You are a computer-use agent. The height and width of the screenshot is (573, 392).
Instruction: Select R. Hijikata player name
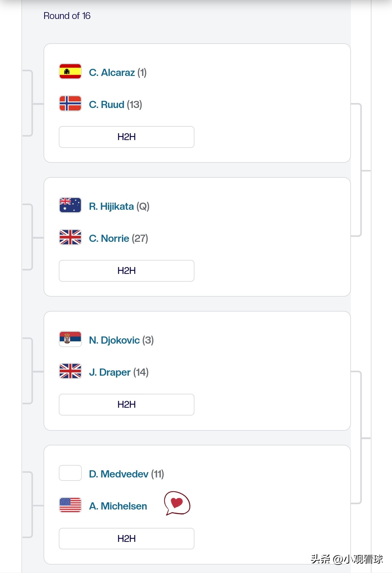111,206
